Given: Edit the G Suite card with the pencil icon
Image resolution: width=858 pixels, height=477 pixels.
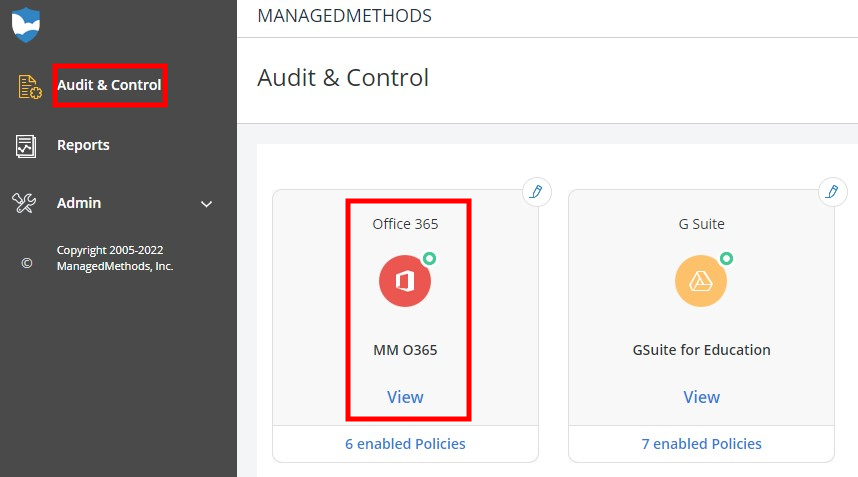Looking at the screenshot, I should point(832,191).
